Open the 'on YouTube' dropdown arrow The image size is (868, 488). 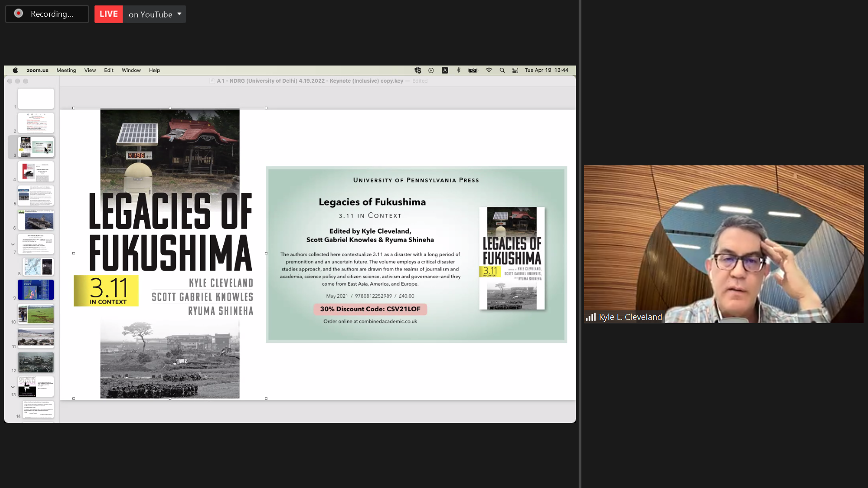pyautogui.click(x=179, y=14)
